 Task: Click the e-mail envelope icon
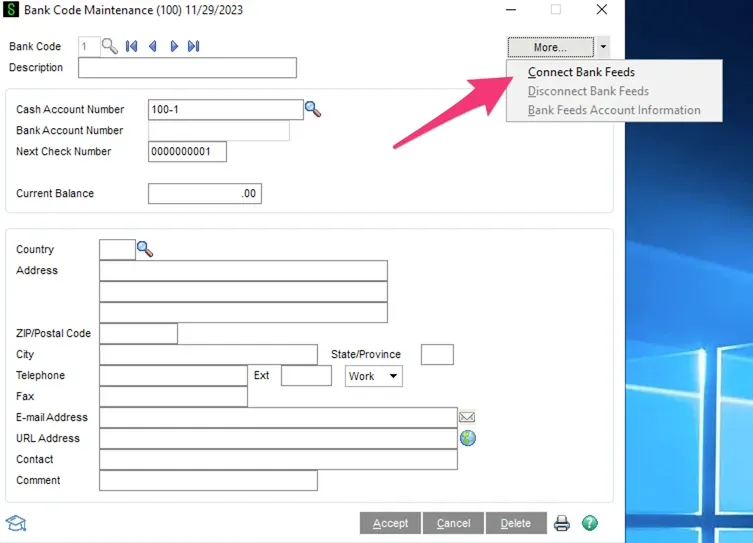coord(467,417)
